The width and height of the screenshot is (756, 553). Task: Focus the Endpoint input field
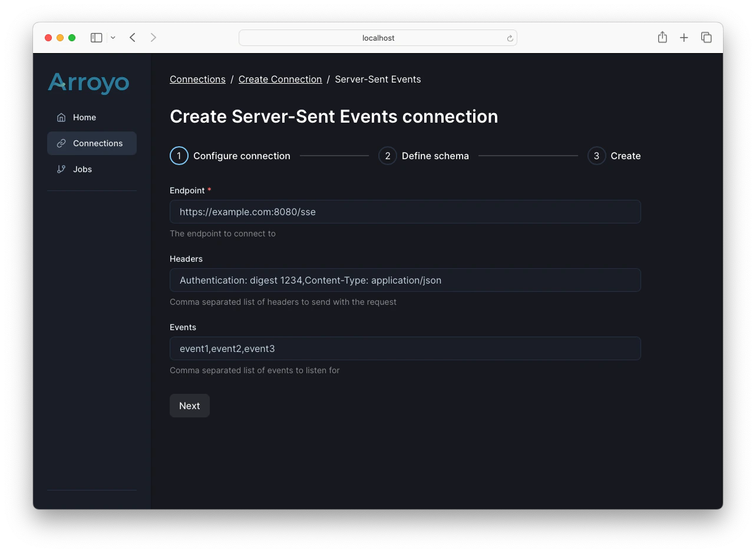(405, 211)
